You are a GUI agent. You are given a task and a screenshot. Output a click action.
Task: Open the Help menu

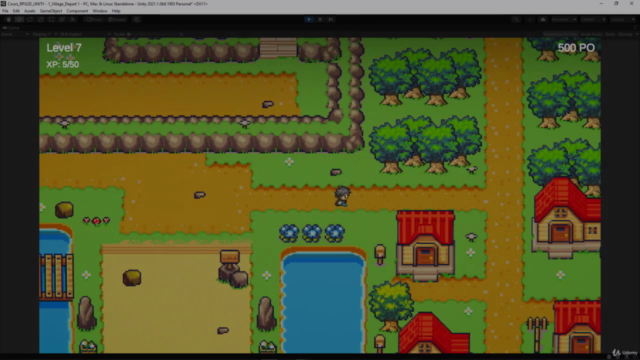point(116,11)
